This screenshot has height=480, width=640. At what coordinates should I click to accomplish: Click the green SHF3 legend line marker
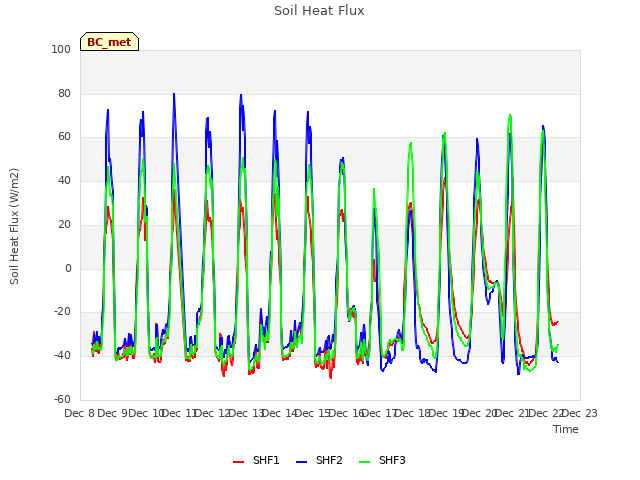364,461
